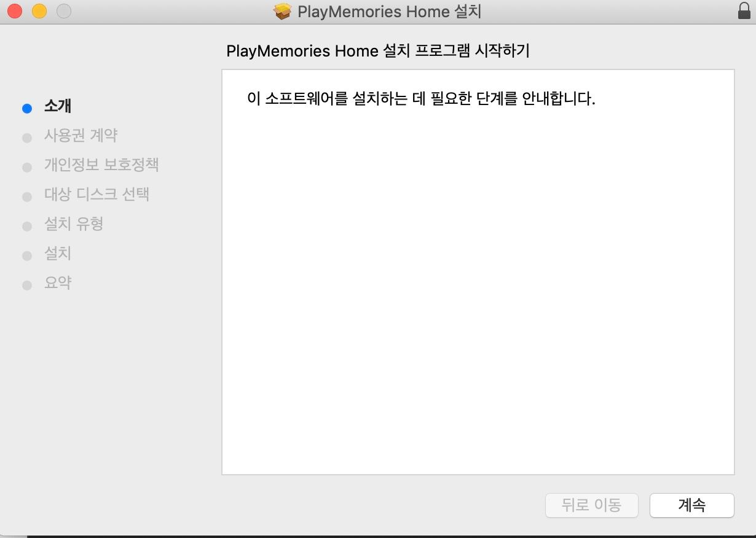Minimize the installer with yellow button
Image resolution: width=756 pixels, height=538 pixels.
pyautogui.click(x=39, y=11)
